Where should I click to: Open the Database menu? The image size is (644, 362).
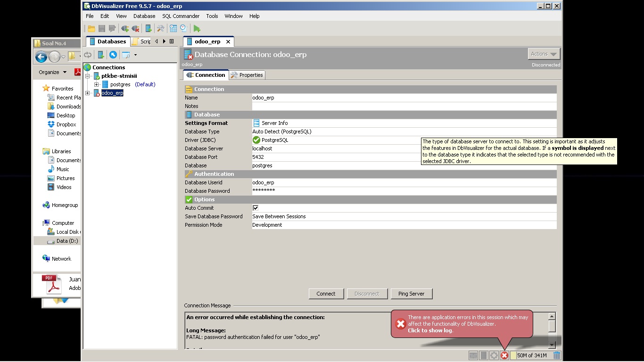pos(144,16)
